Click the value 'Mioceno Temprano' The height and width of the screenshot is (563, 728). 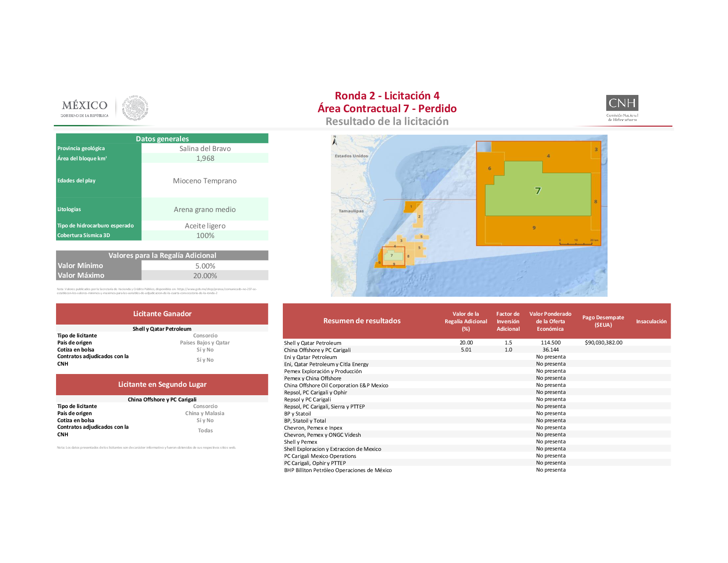tap(205, 181)
